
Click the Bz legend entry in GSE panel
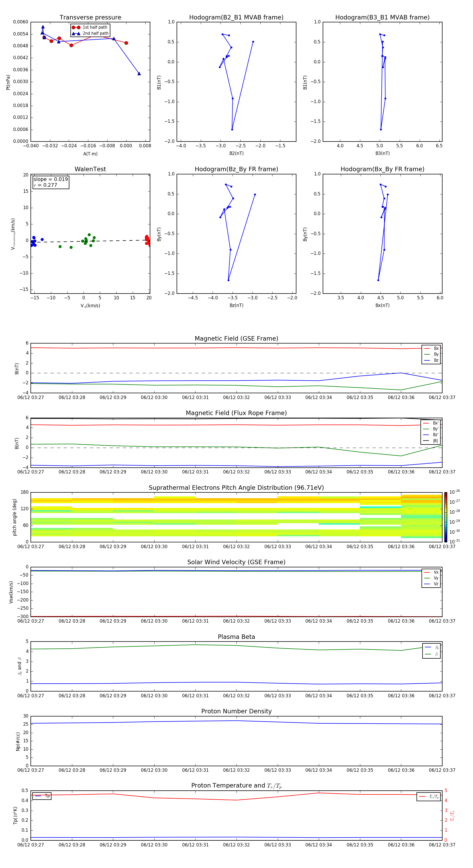431,360
